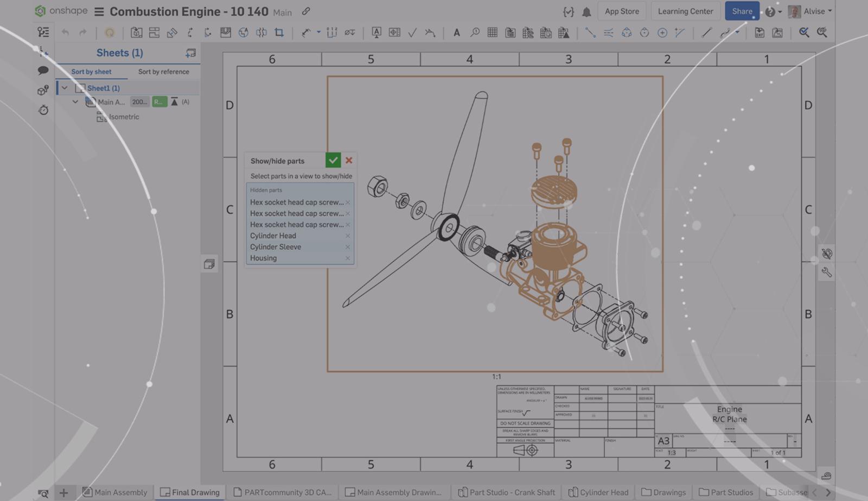Click the document link icon beside Main

(306, 11)
